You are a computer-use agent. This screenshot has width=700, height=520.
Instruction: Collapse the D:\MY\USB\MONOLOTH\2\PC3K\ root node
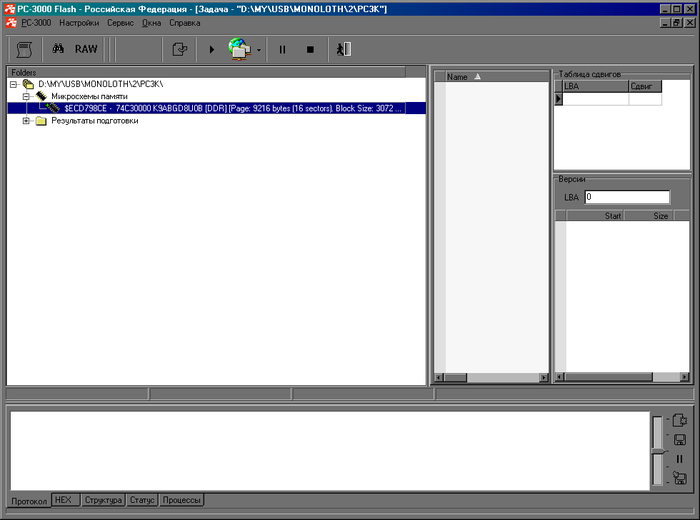[13, 84]
